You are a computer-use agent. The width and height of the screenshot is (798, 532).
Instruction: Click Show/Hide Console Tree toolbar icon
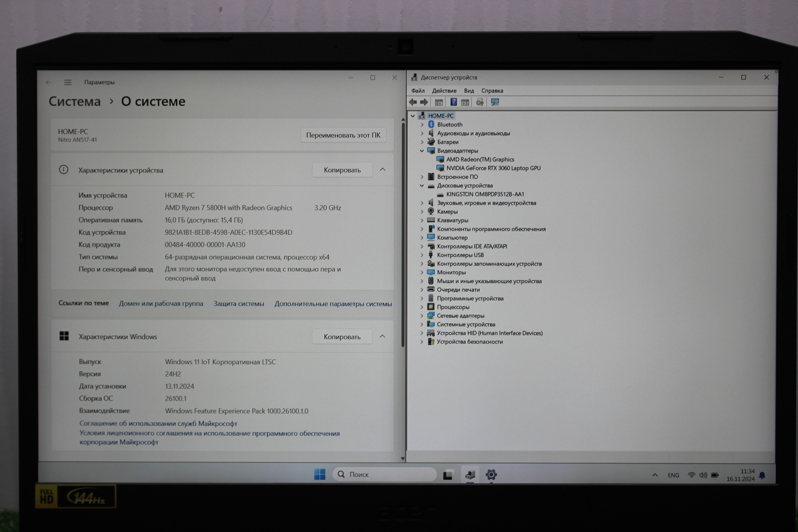[439, 102]
